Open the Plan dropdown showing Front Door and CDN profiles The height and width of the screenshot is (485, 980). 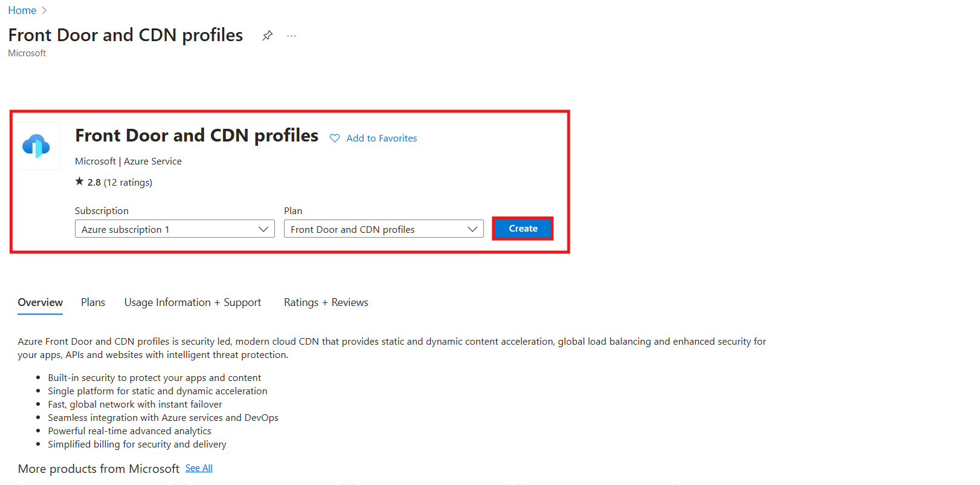pos(384,229)
